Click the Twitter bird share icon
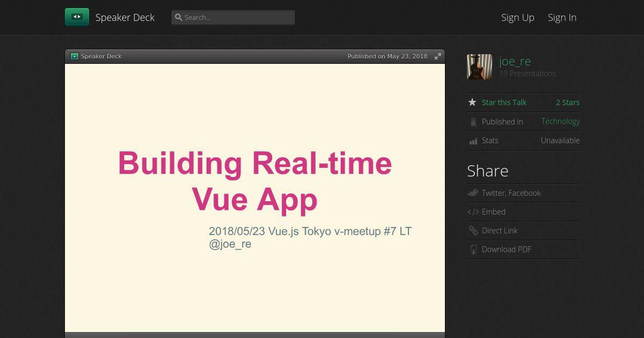Screen dimensions: 644x338 click(x=473, y=193)
